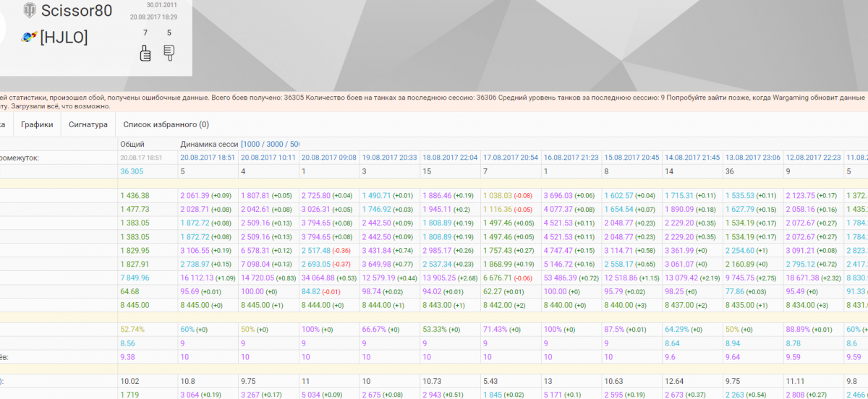Select the 1000 battles session dynamics link
This screenshot has width=868, height=399.
[x=252, y=144]
